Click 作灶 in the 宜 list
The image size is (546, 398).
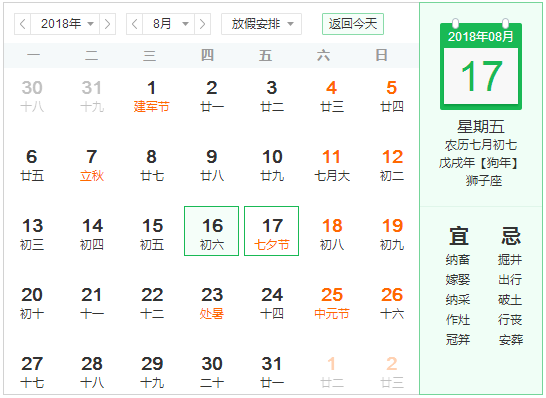[458, 319]
